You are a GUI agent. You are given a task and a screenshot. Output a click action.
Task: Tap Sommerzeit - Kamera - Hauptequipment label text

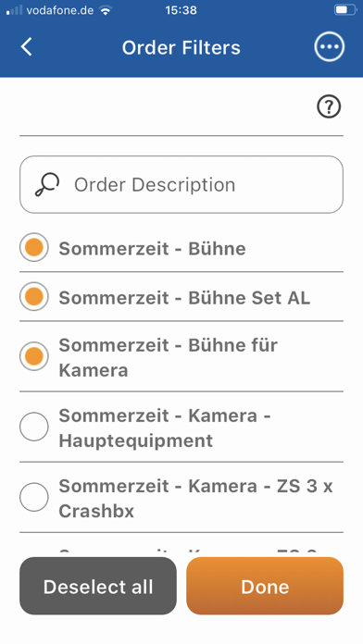[x=165, y=428]
